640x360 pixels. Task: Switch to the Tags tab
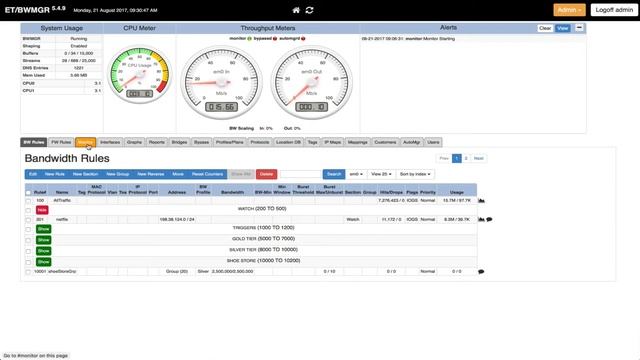[313, 142]
